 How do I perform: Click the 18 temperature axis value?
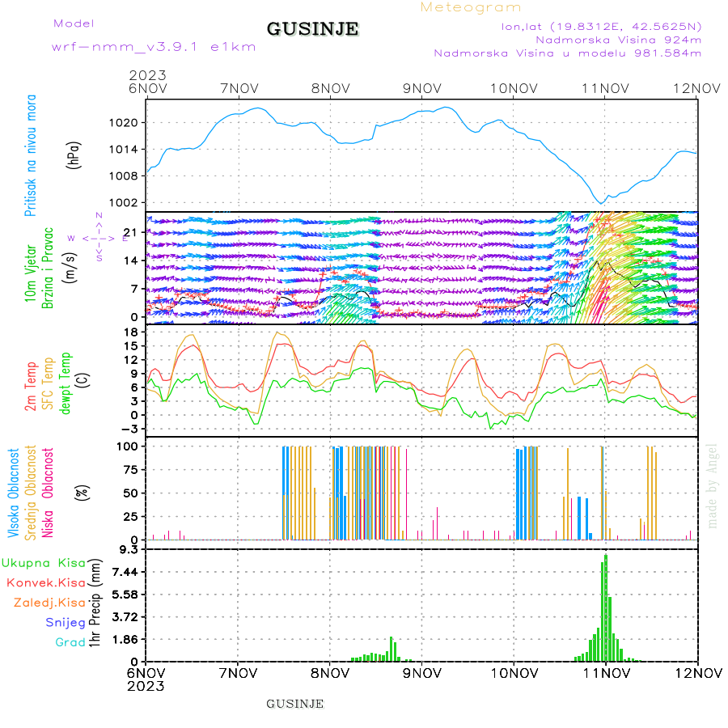click(x=131, y=332)
